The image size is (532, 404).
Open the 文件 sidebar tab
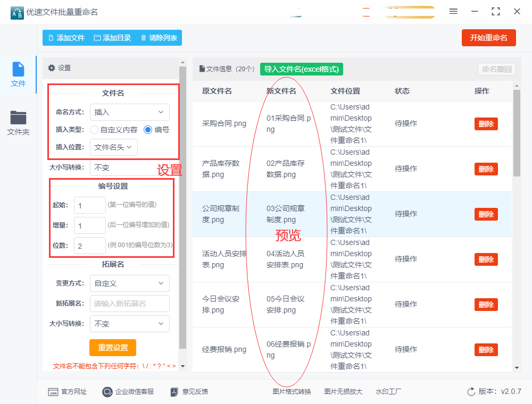pyautogui.click(x=18, y=74)
